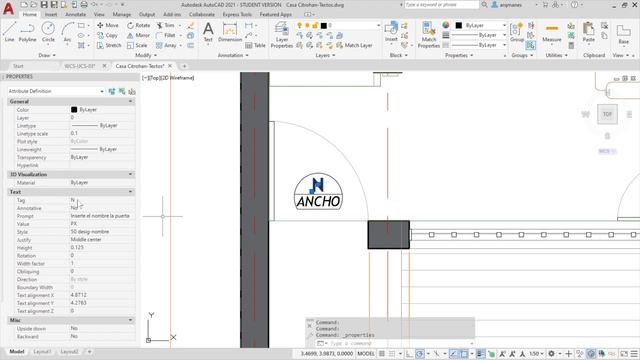Open the Annotate ribbon tab
This screenshot has height=360, width=640.
76,14
